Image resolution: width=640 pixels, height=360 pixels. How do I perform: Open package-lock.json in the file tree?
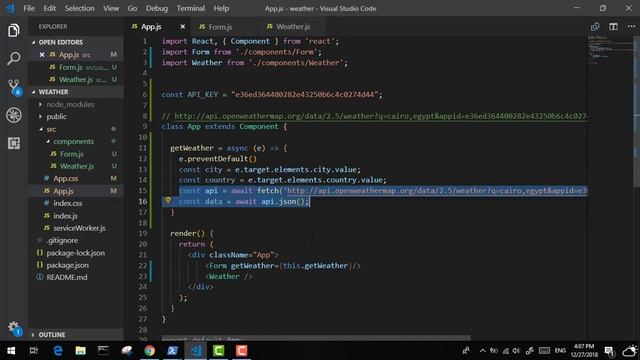pyautogui.click(x=76, y=253)
